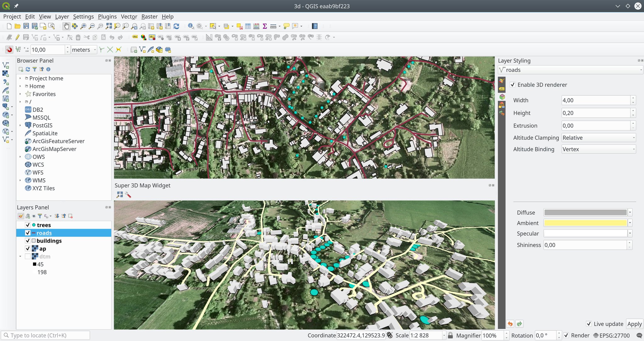Disable the Live update checkbox
This screenshot has height=341, width=644.
(x=589, y=324)
